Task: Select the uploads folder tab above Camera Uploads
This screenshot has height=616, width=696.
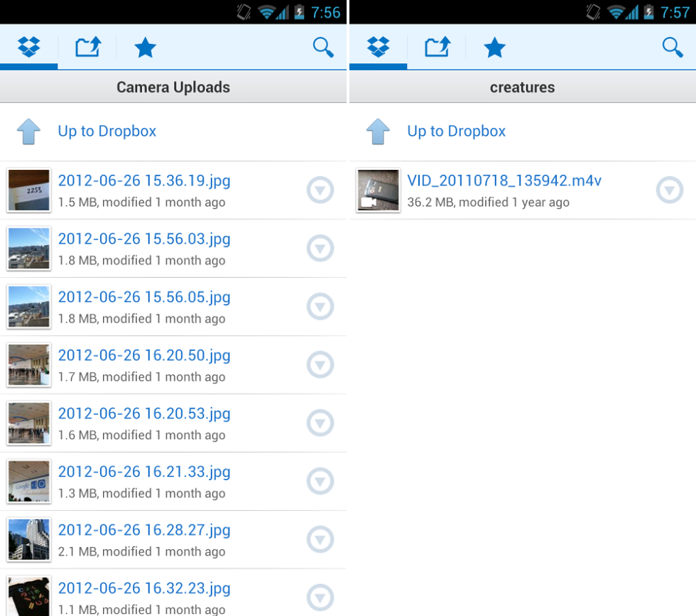Action: point(88,48)
